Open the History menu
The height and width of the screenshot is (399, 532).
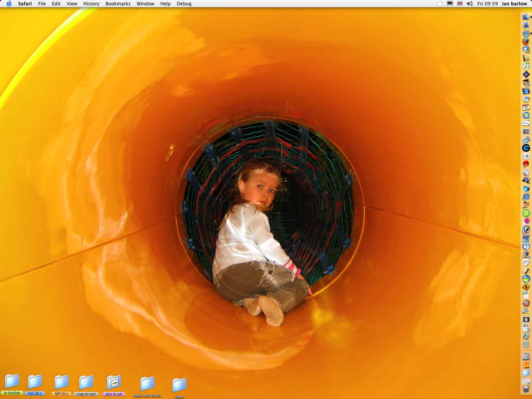[x=91, y=4]
